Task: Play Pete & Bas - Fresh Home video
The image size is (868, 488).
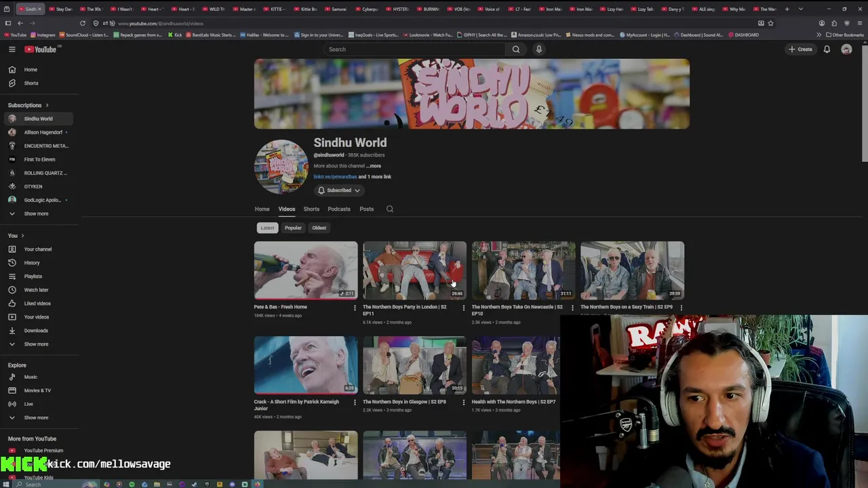Action: tap(306, 270)
